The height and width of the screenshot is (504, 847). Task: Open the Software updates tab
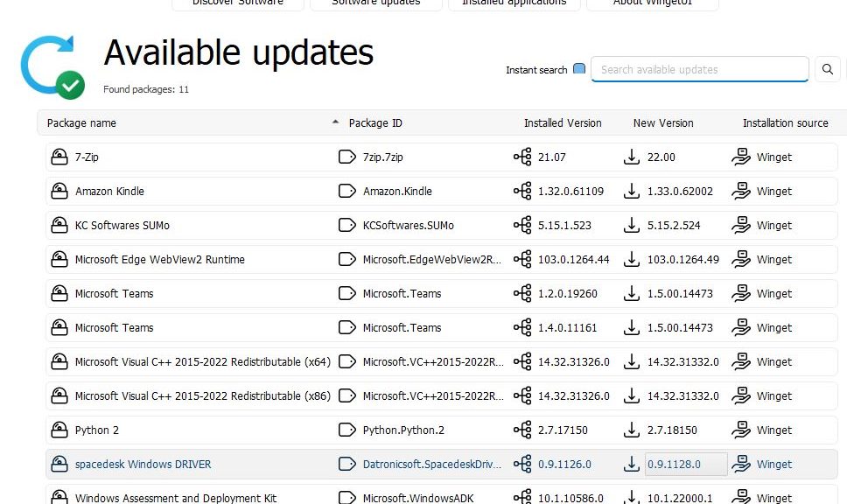376,3
